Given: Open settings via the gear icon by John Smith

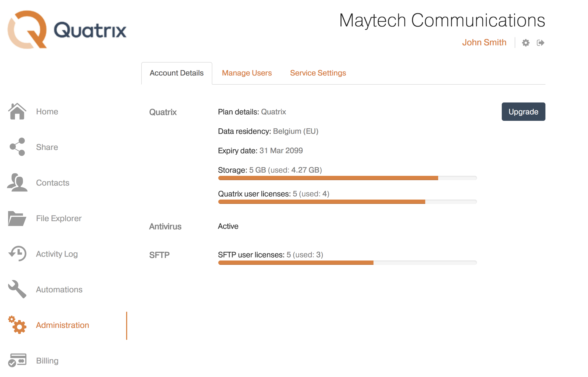Looking at the screenshot, I should [525, 43].
